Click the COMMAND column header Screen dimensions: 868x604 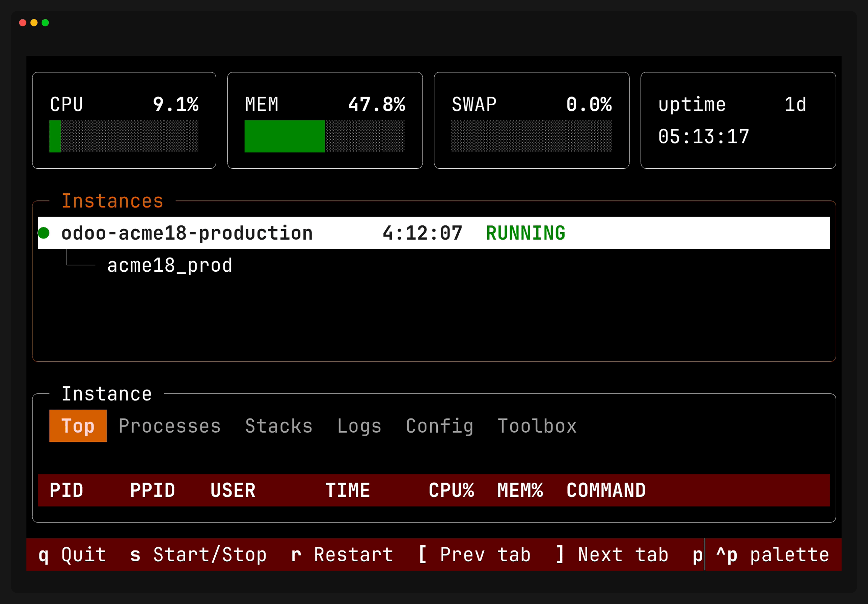click(606, 490)
